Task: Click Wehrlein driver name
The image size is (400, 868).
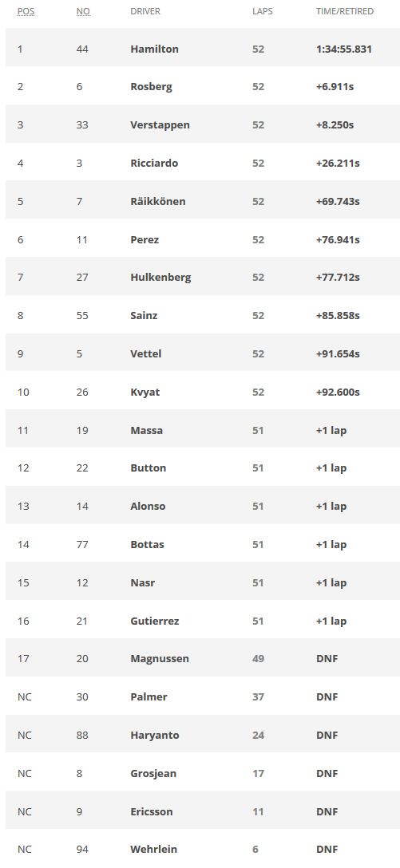Action: [153, 849]
